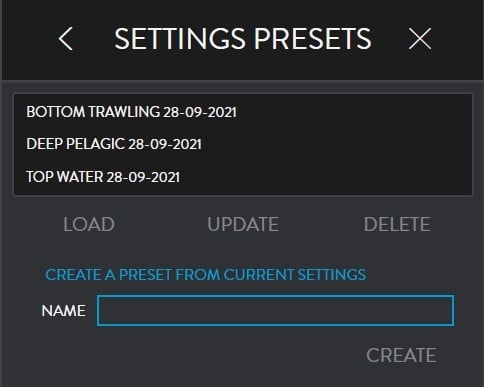Close the Settings Presets panel

[x=420, y=39]
